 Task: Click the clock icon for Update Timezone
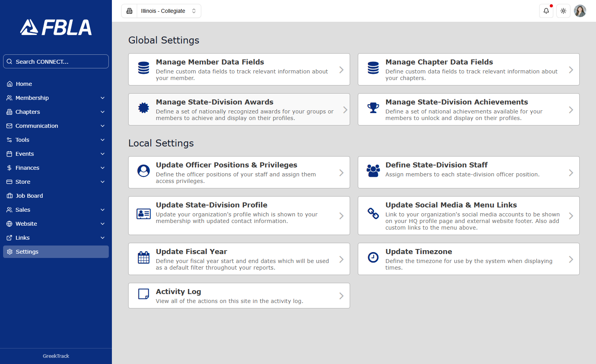373,257
